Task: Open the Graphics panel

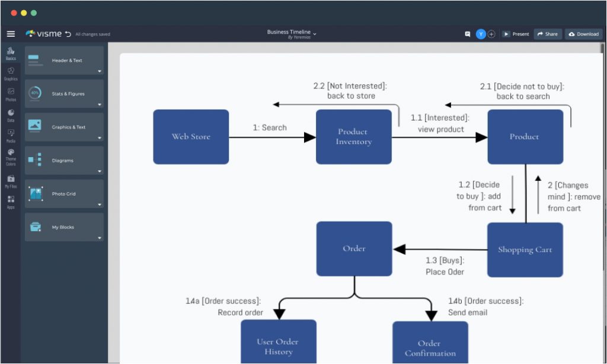Action: pos(11,74)
